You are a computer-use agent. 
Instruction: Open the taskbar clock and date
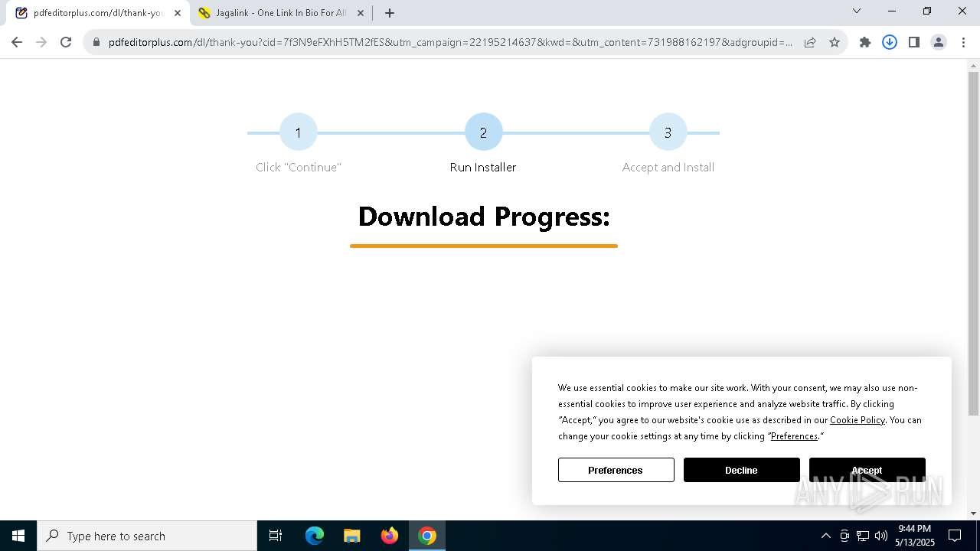(x=915, y=536)
